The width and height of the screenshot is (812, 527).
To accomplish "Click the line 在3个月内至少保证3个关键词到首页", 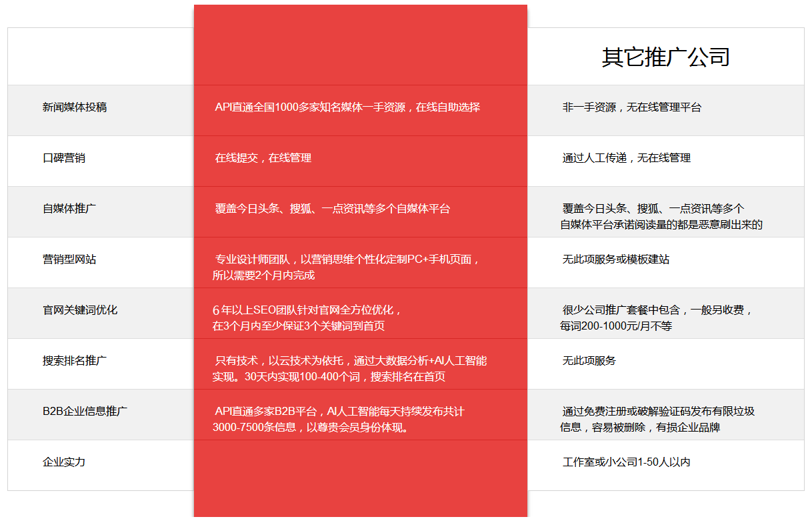I will 299,326.
